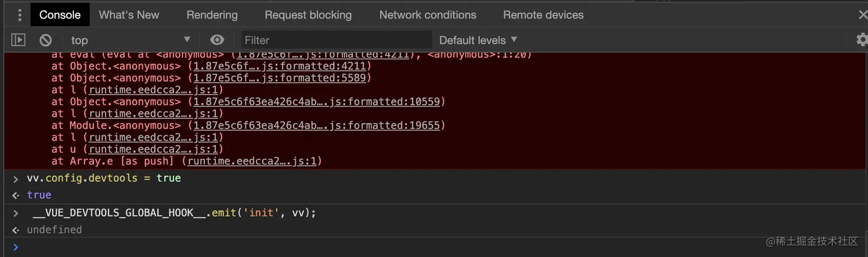Switch to the Rendering tab
Screen dimensions: 868x257
click(212, 15)
